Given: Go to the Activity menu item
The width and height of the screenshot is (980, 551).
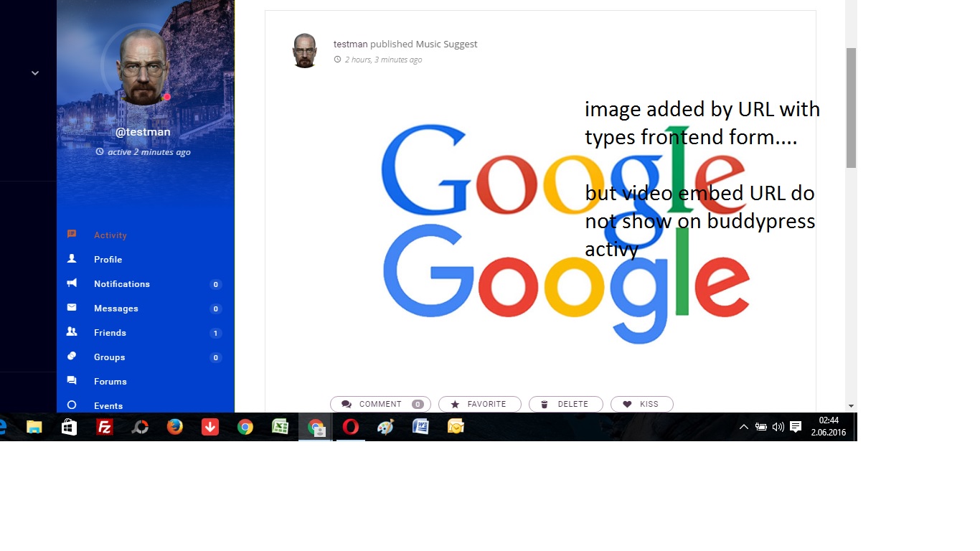Looking at the screenshot, I should pyautogui.click(x=110, y=235).
